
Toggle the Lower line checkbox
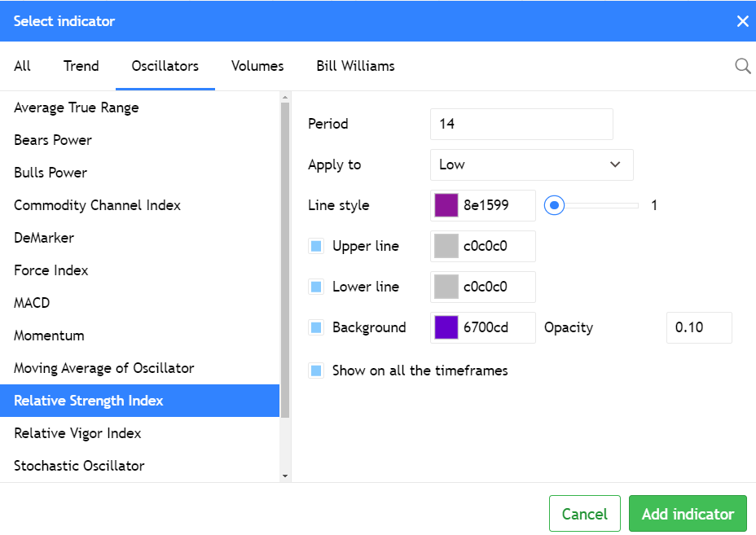[x=316, y=287]
